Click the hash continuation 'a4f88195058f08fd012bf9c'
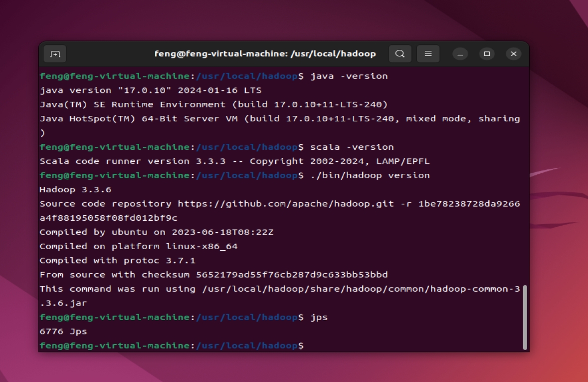The height and width of the screenshot is (382, 588). tap(109, 218)
